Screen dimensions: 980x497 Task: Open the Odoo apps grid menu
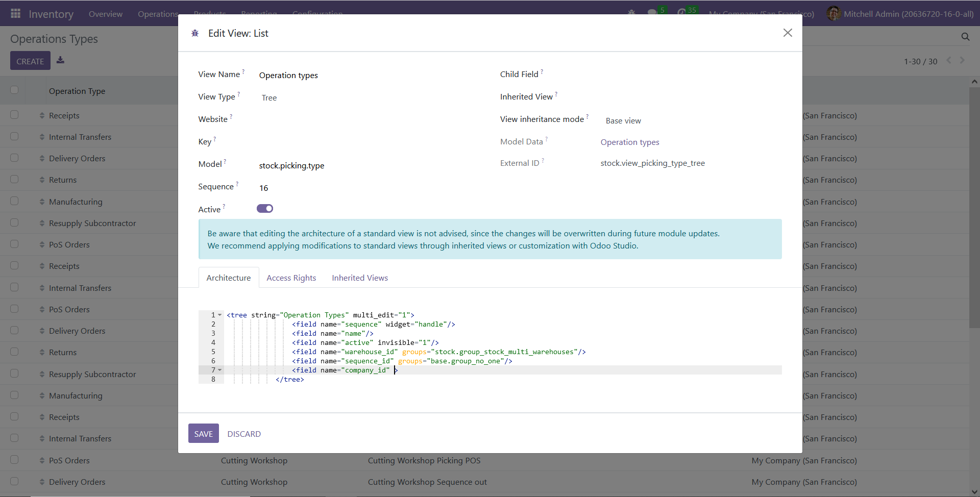click(x=15, y=13)
